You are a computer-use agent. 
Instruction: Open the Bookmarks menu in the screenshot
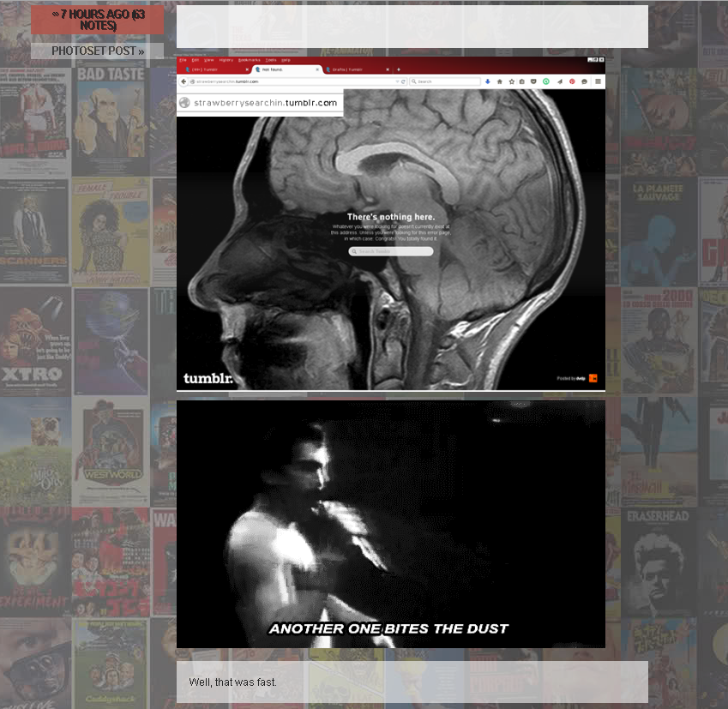(x=250, y=60)
